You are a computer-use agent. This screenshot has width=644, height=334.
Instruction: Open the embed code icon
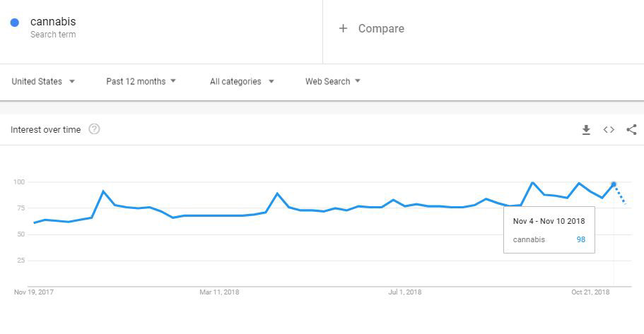point(609,130)
